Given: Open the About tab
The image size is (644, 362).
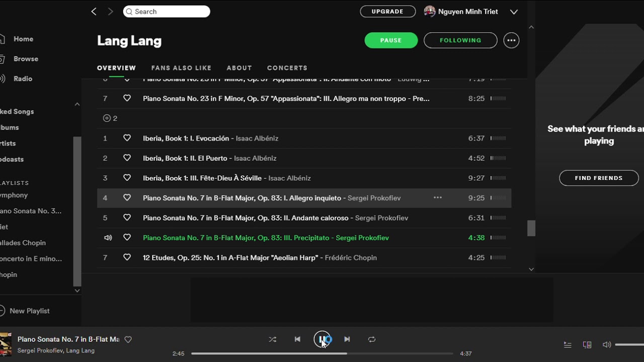Looking at the screenshot, I should click(239, 68).
